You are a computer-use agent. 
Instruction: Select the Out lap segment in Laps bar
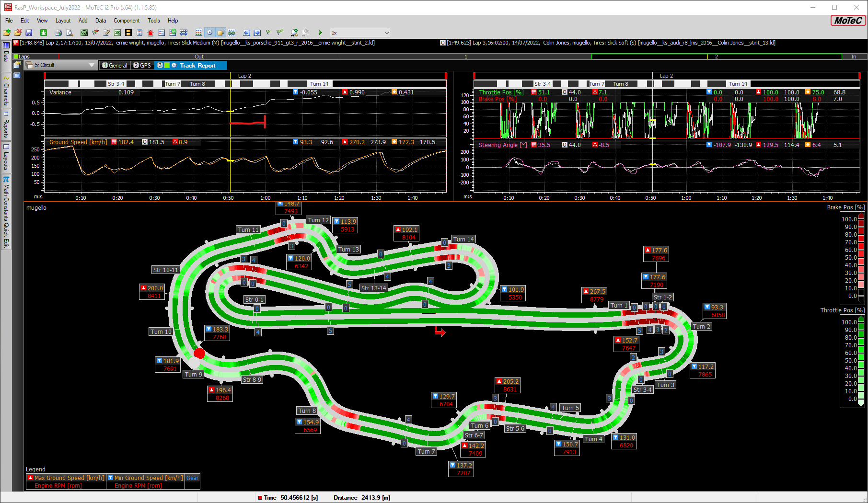point(199,57)
